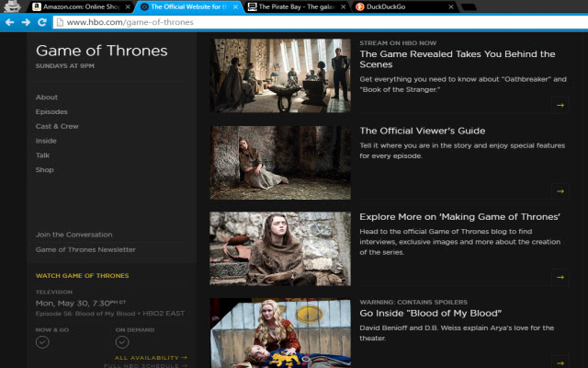Image resolution: width=588 pixels, height=368 pixels.
Task: Click ALL AVAILABILITY link
Action: 151,358
